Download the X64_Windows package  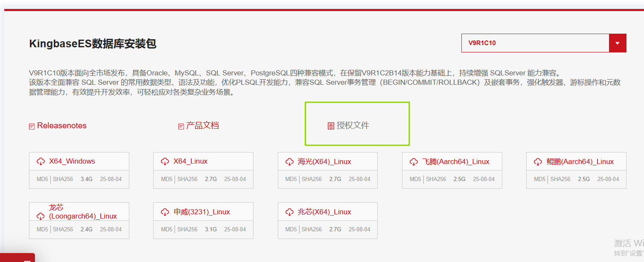72,161
